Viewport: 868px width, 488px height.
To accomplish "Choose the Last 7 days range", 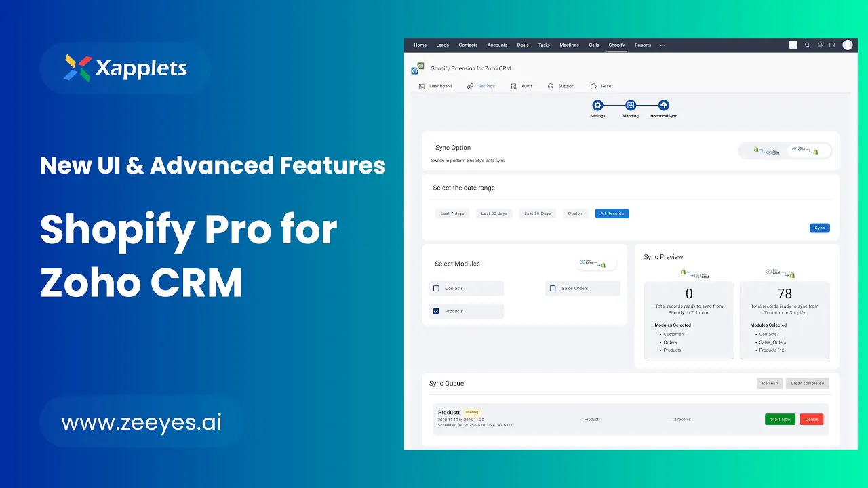I will coord(452,213).
